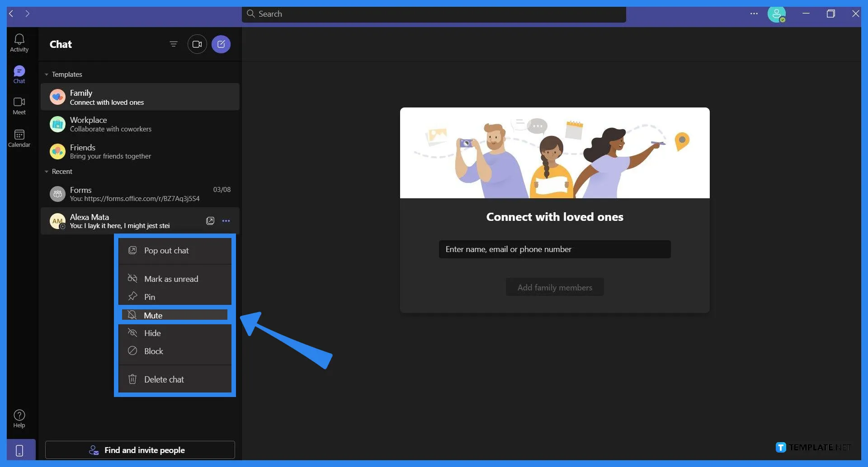The image size is (868, 467).
Task: Open the chat filter icon
Action: [174, 44]
